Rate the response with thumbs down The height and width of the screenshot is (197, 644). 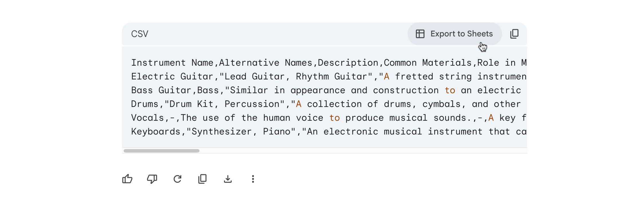[152, 179]
